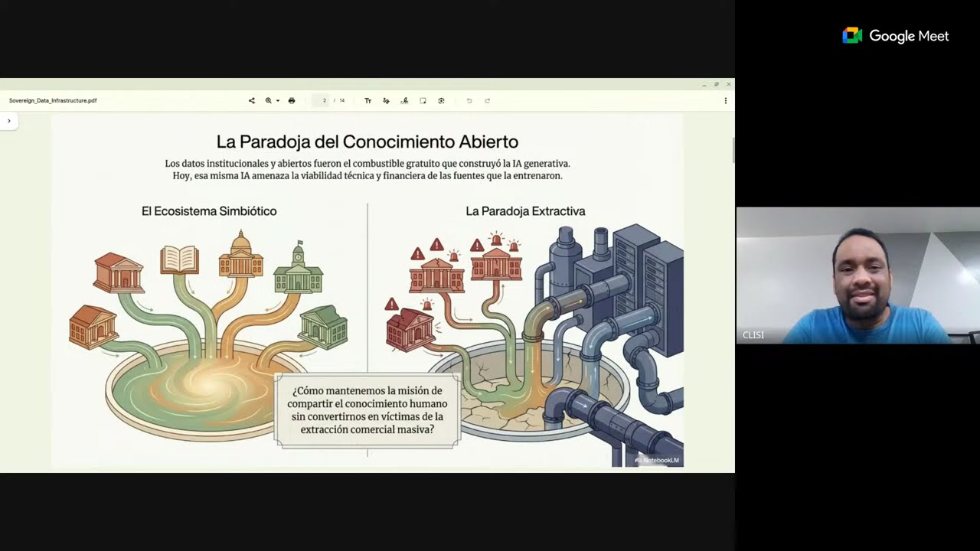Click the Google Meet logo
This screenshot has width=980, height=551.
[x=895, y=36]
